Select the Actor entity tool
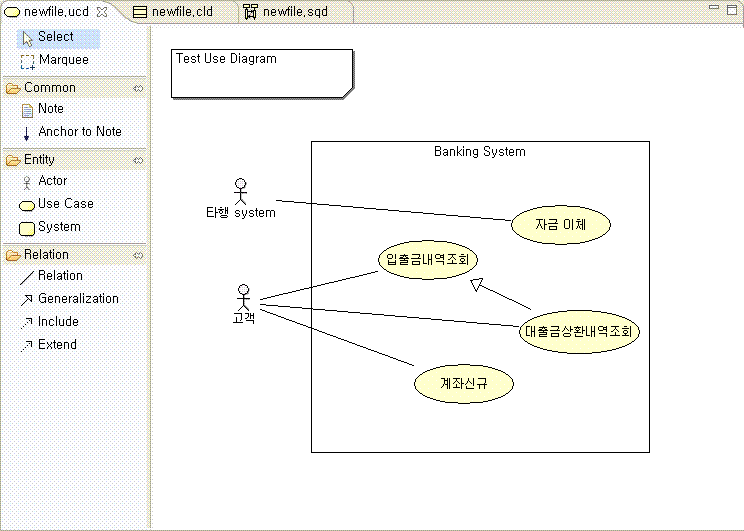Viewport: 744px width, 531px height. click(52, 181)
